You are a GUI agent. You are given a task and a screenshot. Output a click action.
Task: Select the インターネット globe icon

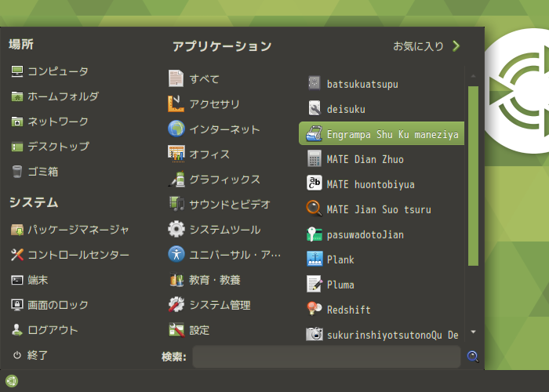click(176, 129)
